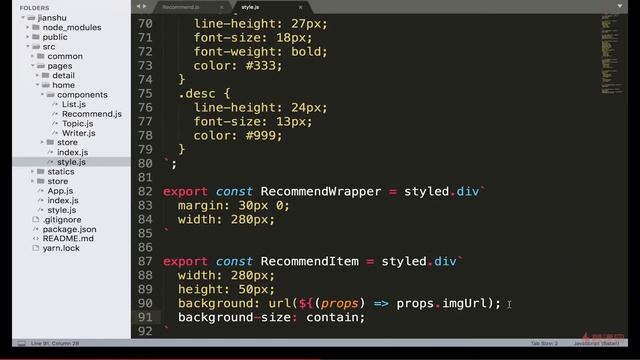This screenshot has height=360, width=640.
Task: Expand the common folder
Action: (x=33, y=56)
